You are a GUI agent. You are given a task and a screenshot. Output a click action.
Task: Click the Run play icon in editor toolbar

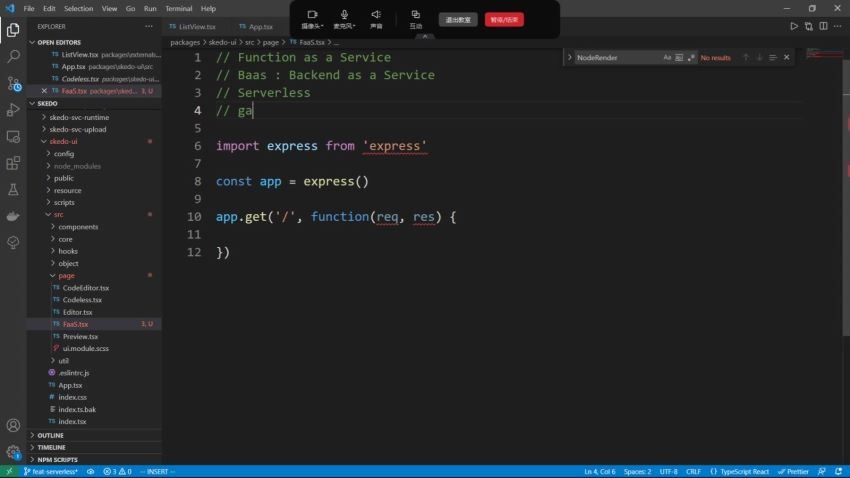pyautogui.click(x=794, y=27)
